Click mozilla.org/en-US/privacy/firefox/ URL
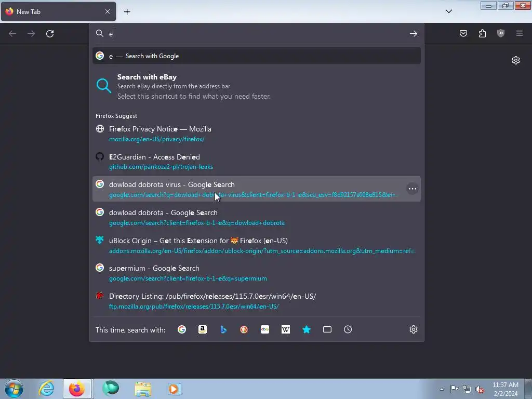532x399 pixels. (x=156, y=139)
